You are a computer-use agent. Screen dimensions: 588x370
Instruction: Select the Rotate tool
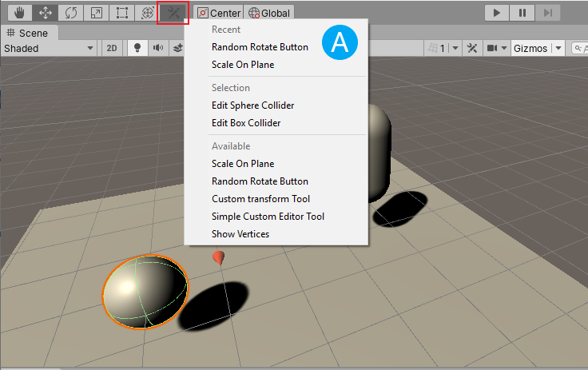pyautogui.click(x=71, y=13)
